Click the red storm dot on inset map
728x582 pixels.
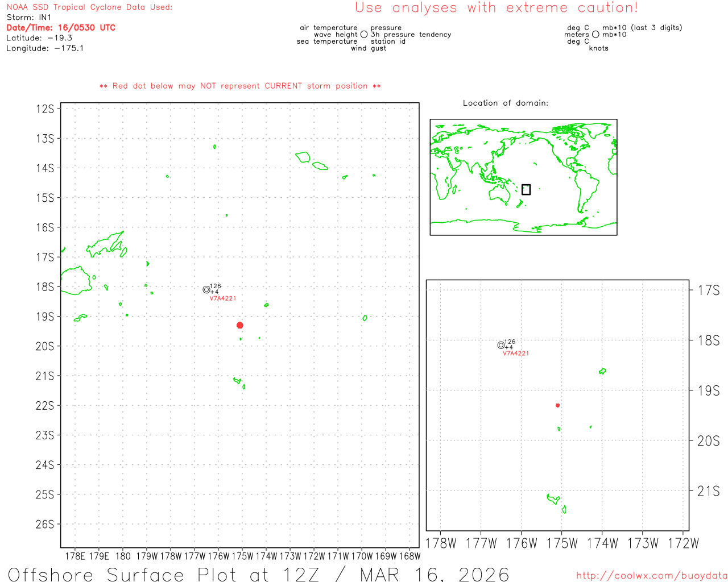tap(558, 405)
